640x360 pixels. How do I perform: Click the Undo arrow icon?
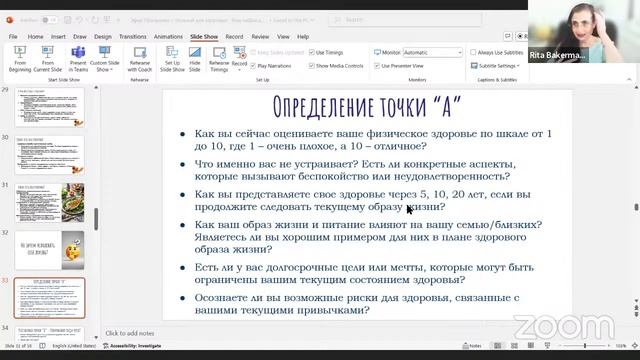79,20
